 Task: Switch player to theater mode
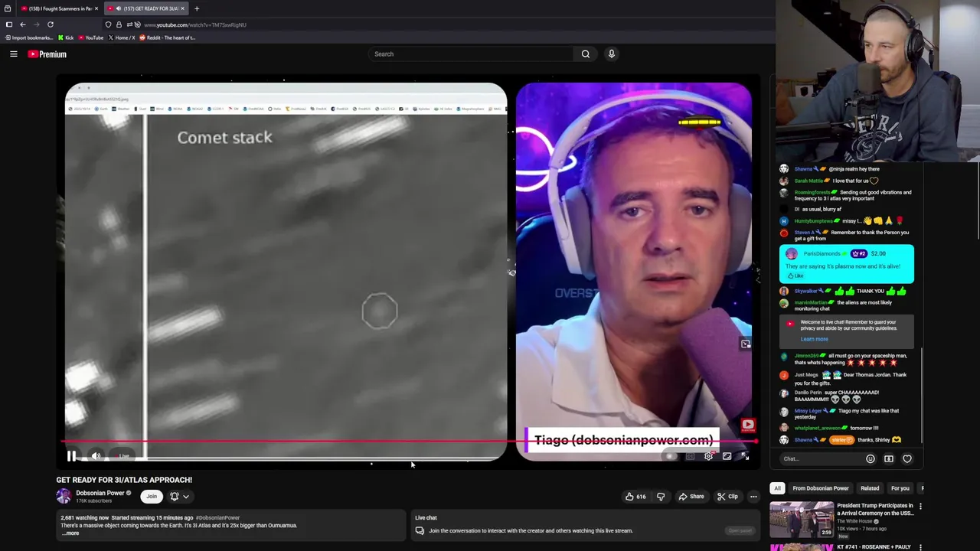(x=727, y=456)
